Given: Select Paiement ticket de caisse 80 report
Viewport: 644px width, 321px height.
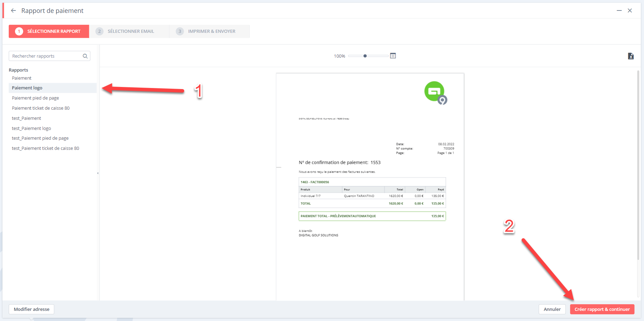Looking at the screenshot, I should click(x=53, y=108).
